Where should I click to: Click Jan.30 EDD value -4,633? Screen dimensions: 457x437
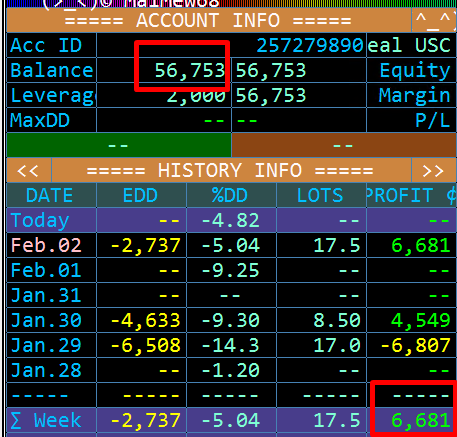[145, 321]
